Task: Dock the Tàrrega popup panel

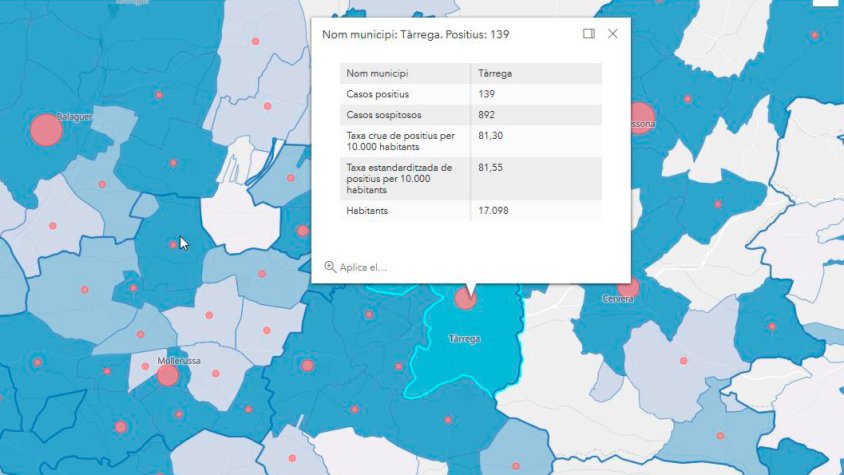Action: (x=589, y=33)
